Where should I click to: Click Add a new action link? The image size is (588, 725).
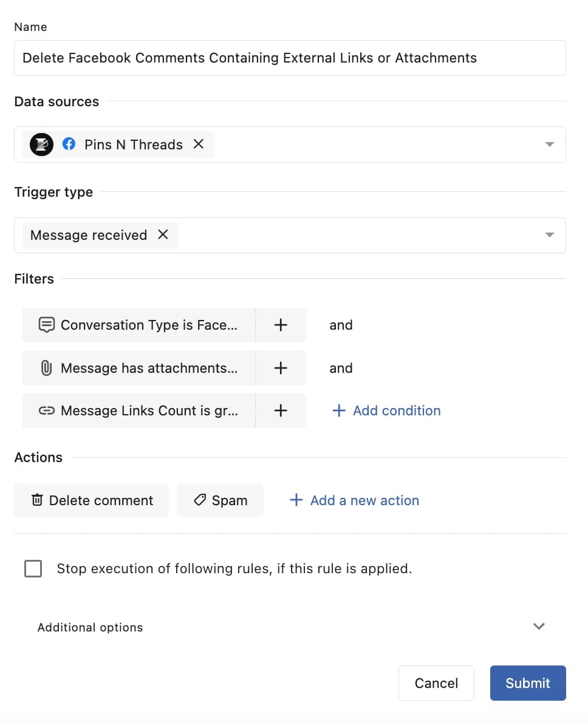click(x=355, y=500)
